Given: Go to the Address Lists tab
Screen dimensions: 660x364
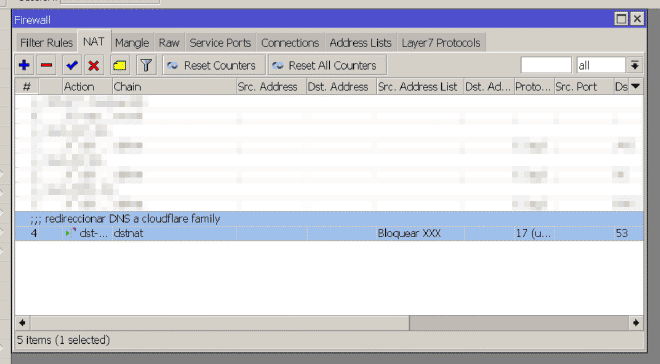Looking at the screenshot, I should click(360, 43).
